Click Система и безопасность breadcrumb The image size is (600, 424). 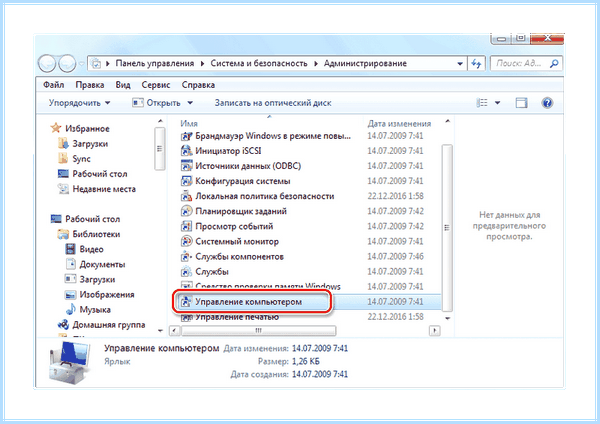[259, 64]
